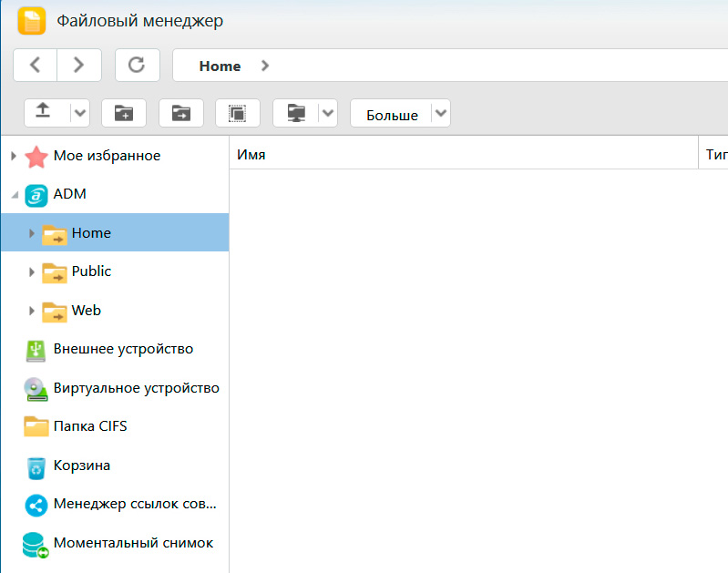Screen dimensions: 728x573
Task: Click the upload button in the toolbar
Action: [x=43, y=113]
